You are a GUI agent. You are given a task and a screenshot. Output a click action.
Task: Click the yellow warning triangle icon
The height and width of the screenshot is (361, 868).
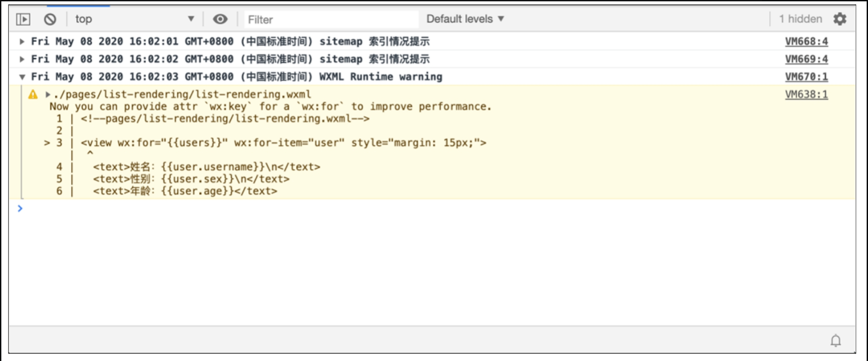click(33, 94)
